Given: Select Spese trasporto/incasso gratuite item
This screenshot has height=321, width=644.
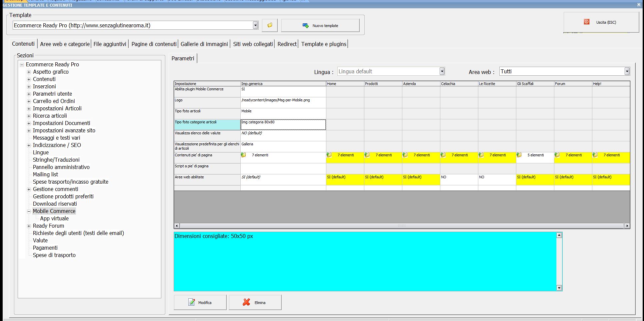Looking at the screenshot, I should coord(70,182).
